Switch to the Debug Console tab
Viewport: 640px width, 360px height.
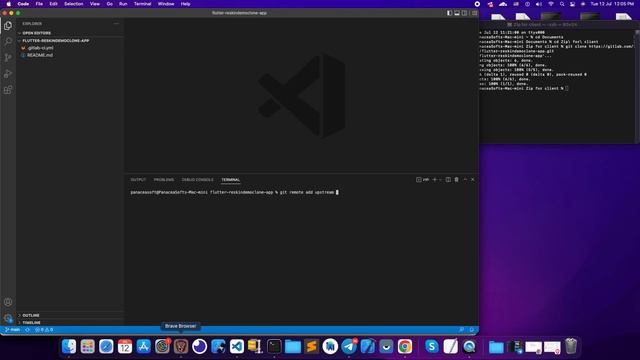pos(198,180)
